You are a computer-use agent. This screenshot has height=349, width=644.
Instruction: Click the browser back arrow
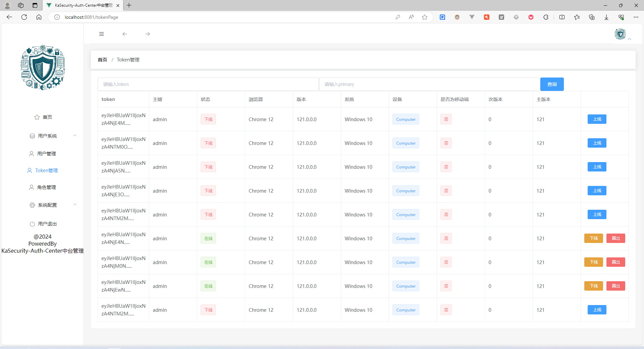pos(9,17)
